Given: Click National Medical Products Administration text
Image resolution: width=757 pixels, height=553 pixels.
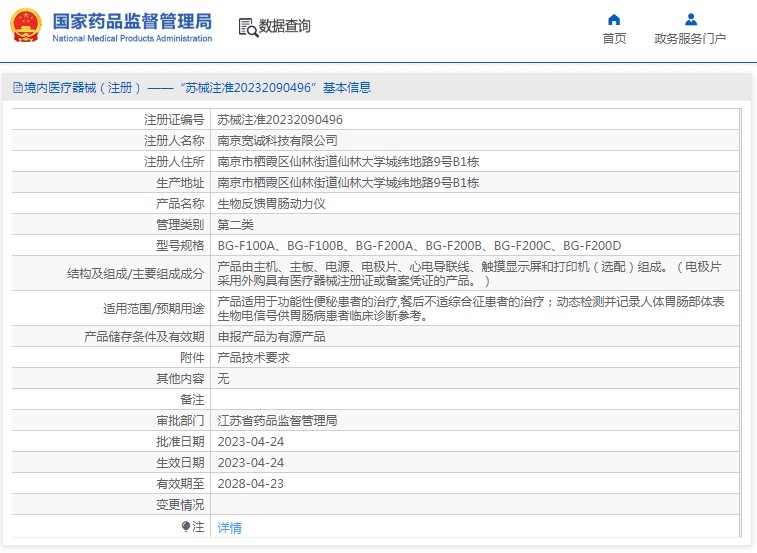Looking at the screenshot, I should pyautogui.click(x=132, y=38).
